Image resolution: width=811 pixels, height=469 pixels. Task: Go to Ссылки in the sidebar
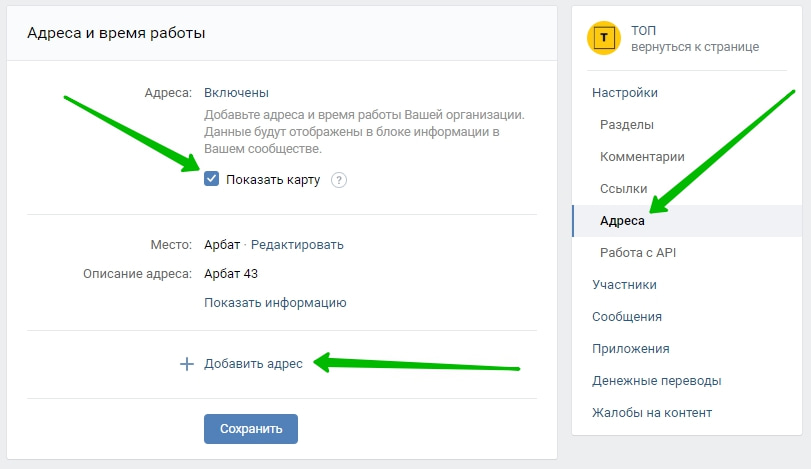[624, 189]
